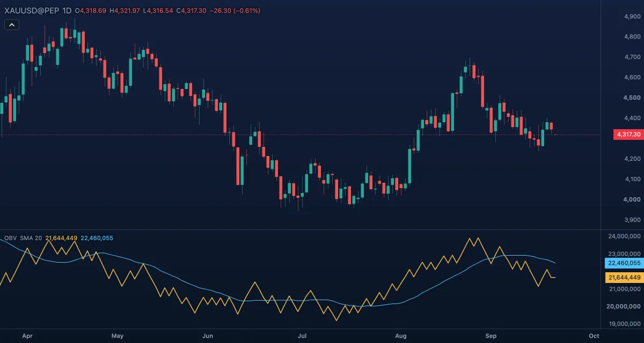The height and width of the screenshot is (343, 644).
Task: Click the 4,600 price axis label
Action: pos(633,78)
